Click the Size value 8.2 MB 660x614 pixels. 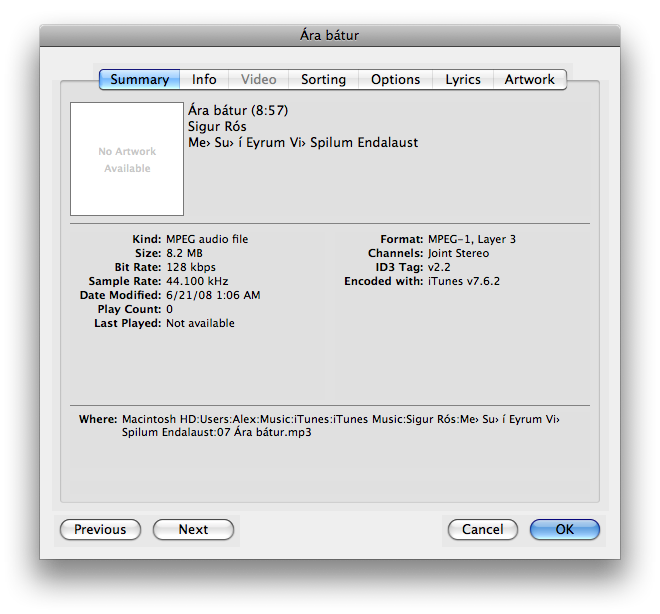(x=184, y=253)
